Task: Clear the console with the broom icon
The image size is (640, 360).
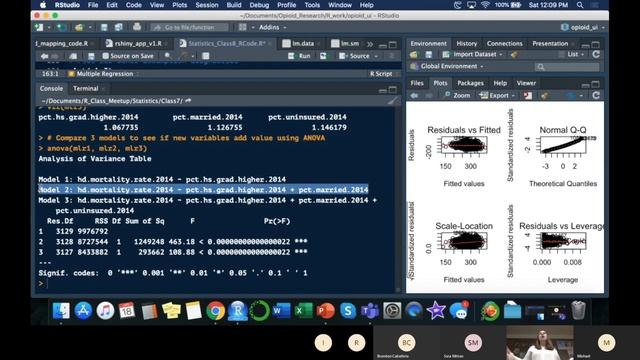Action: point(392,100)
